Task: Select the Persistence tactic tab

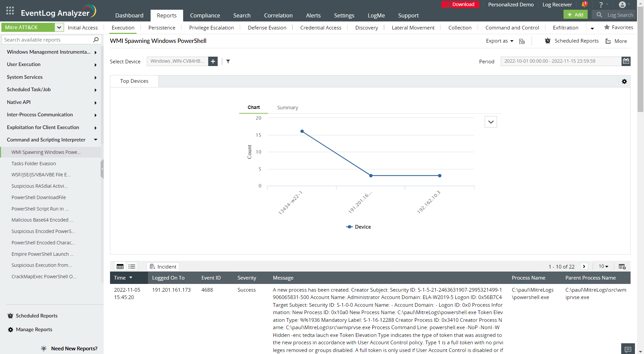Action: 162,28
